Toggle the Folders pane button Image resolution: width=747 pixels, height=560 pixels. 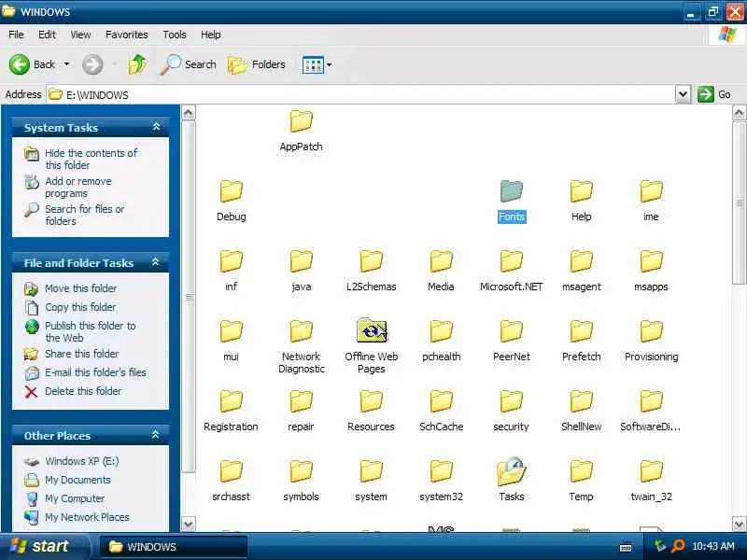pos(257,64)
